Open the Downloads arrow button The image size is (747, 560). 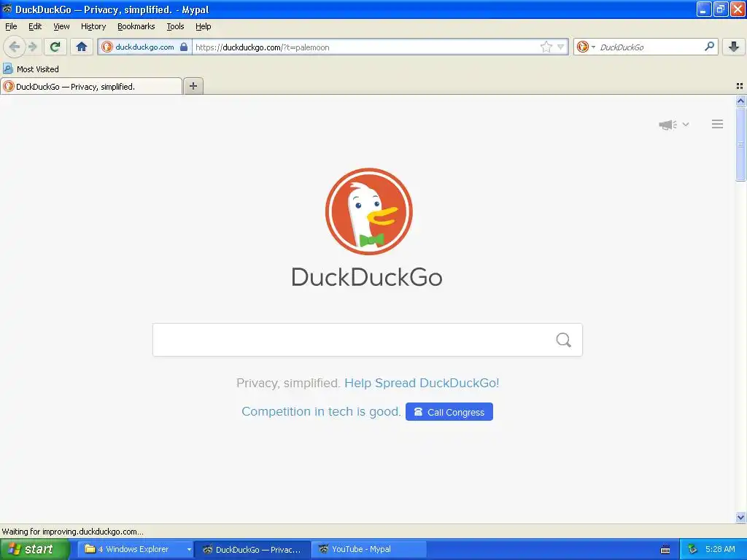point(734,47)
